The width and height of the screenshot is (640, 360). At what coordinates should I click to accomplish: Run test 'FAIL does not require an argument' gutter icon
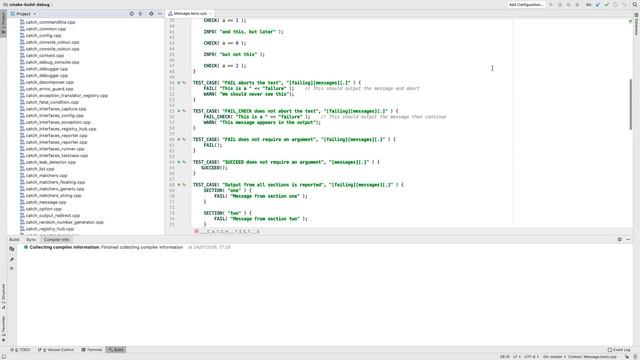tap(179, 140)
